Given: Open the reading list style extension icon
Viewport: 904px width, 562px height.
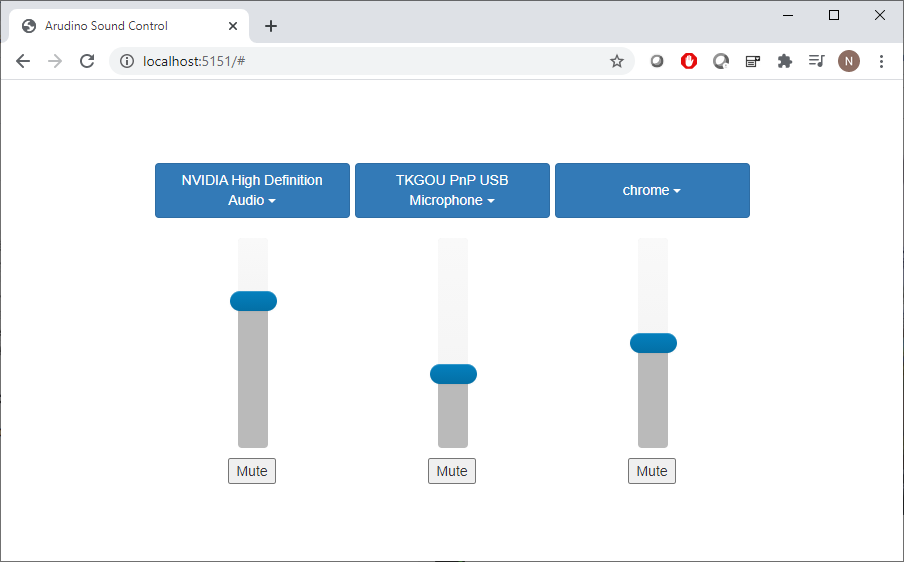Looking at the screenshot, I should tap(753, 61).
